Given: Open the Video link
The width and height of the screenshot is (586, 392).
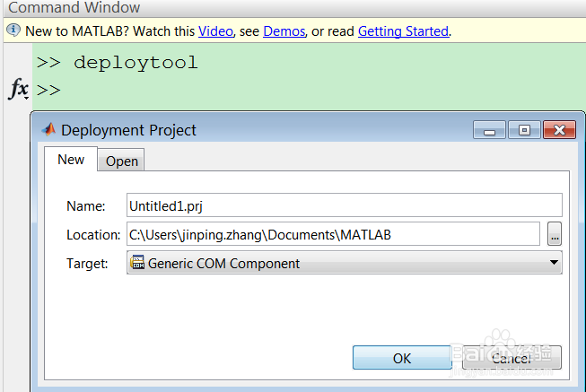Looking at the screenshot, I should click(x=215, y=31).
